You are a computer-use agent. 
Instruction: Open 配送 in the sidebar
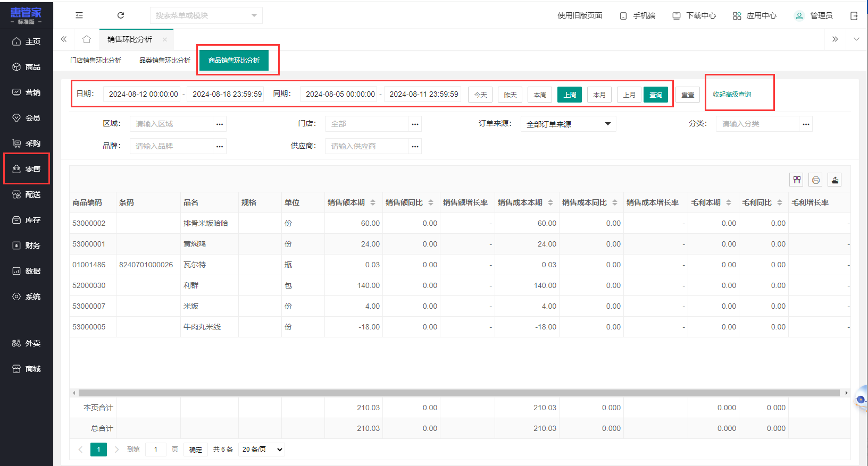pos(27,194)
